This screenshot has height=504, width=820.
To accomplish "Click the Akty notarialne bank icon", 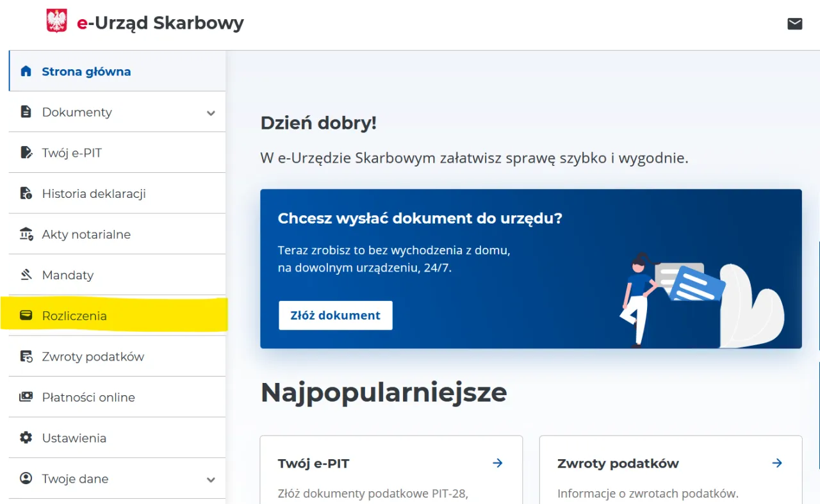I will (26, 234).
